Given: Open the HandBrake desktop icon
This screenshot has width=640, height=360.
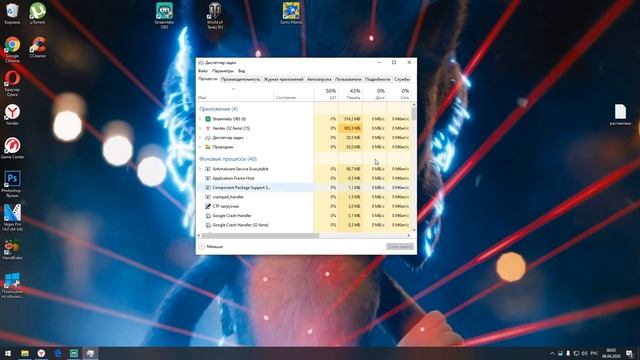Looking at the screenshot, I should point(12,249).
